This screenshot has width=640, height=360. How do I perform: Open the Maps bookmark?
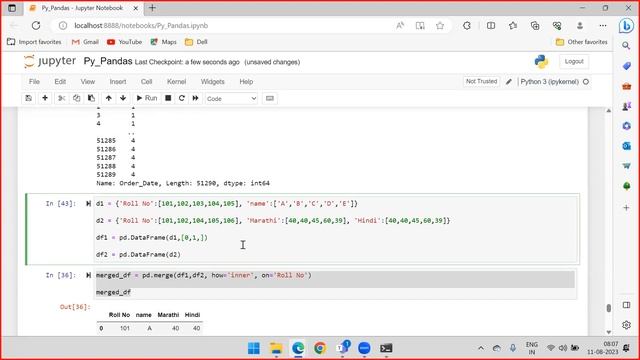point(164,42)
